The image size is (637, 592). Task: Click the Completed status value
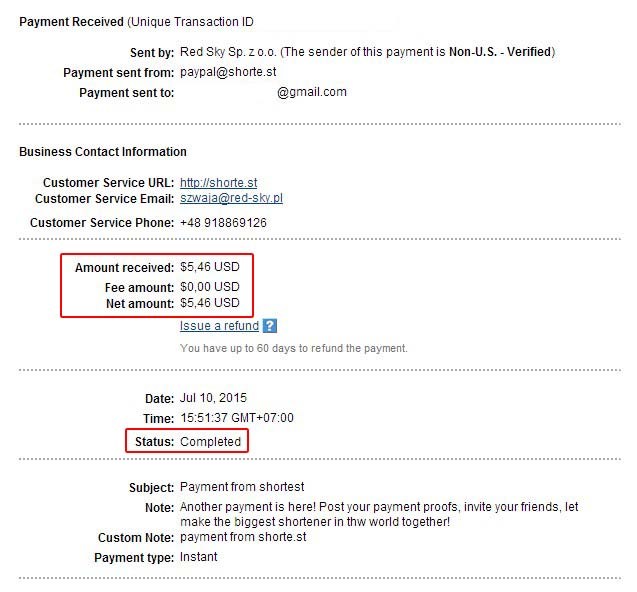pyautogui.click(x=210, y=441)
